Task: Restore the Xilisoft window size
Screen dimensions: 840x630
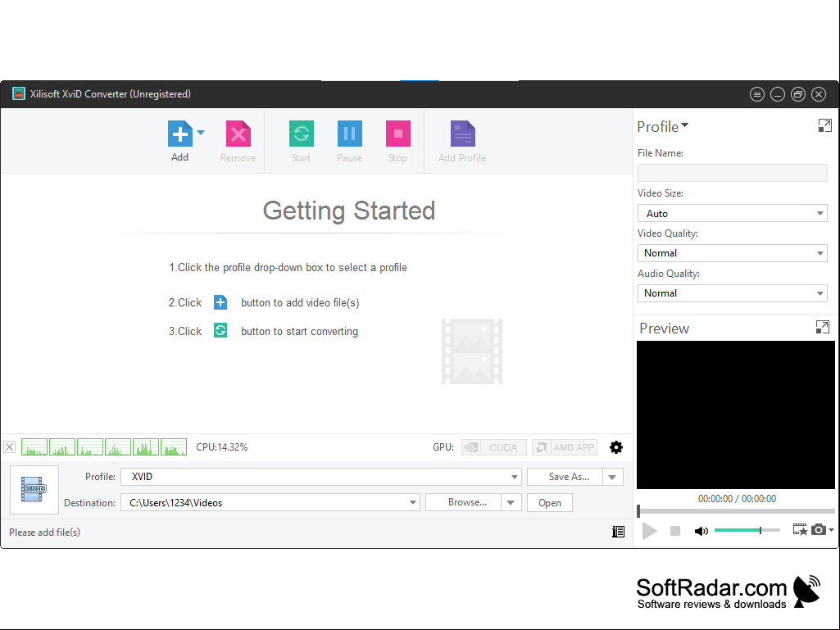Action: (x=798, y=95)
